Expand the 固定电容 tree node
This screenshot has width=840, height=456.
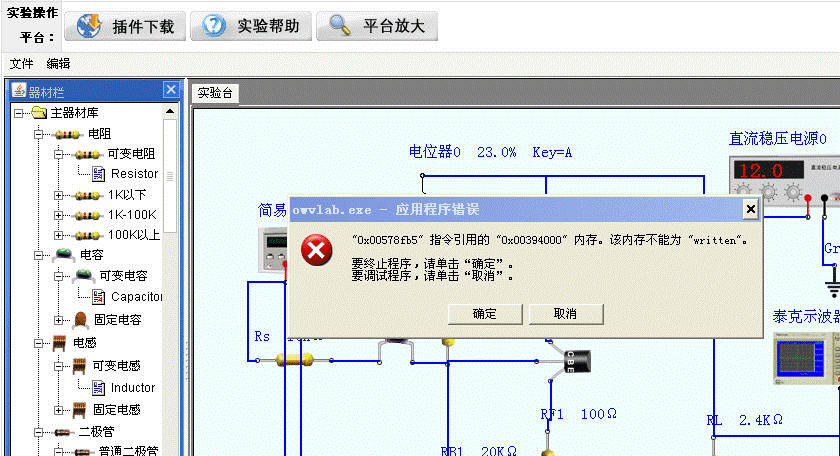pyautogui.click(x=58, y=320)
